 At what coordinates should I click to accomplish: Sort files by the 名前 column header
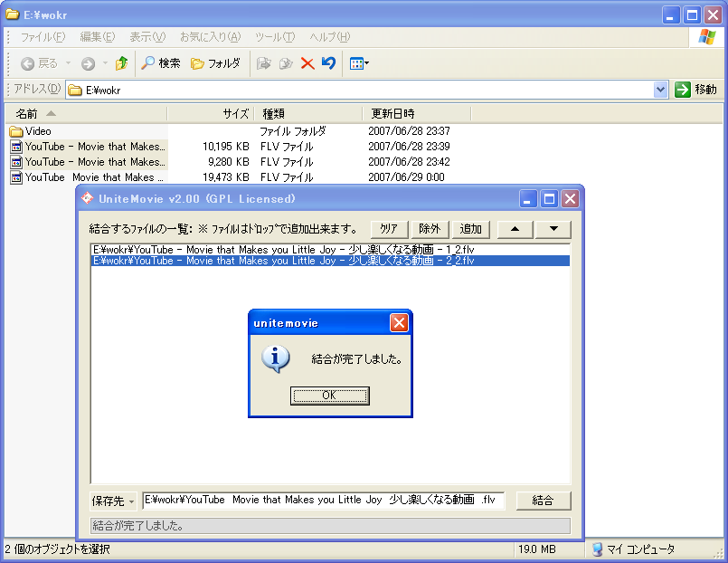86,113
